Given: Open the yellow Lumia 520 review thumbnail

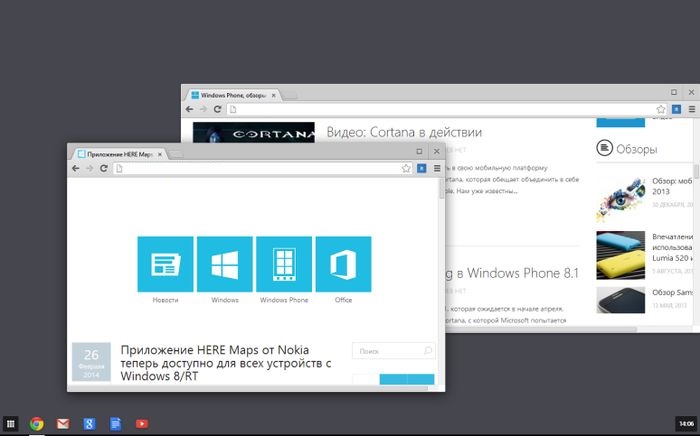Looking at the screenshot, I should tap(620, 254).
